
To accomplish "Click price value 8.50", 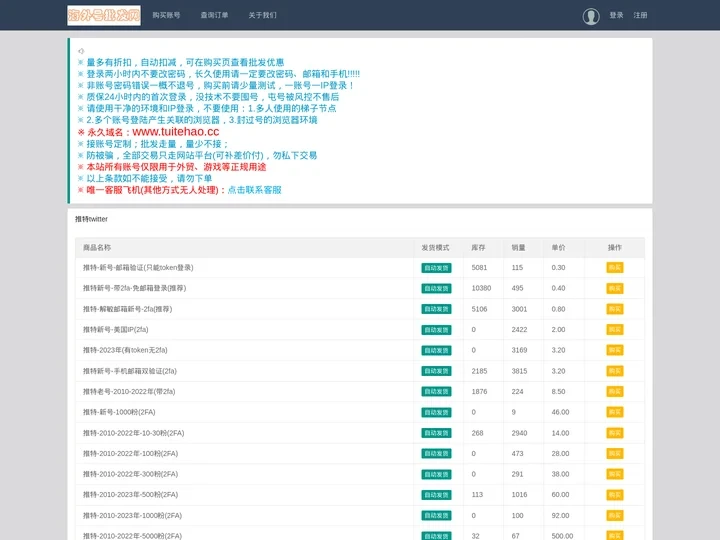I will tap(558, 392).
